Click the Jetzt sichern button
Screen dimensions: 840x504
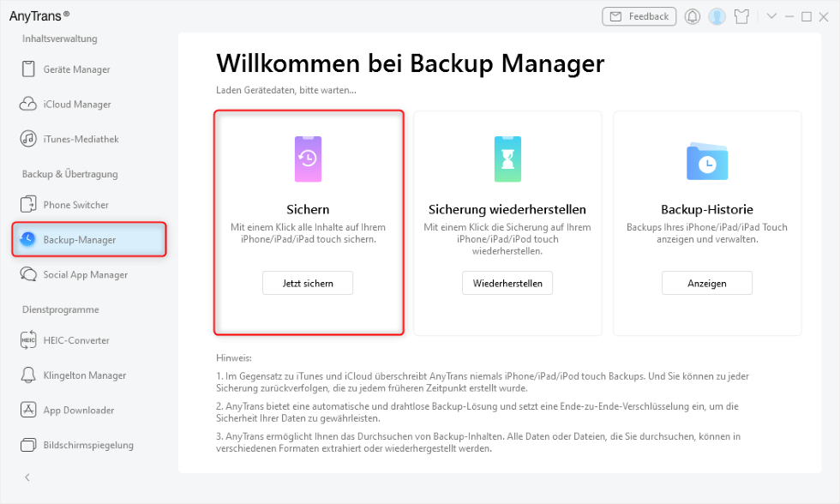(308, 283)
